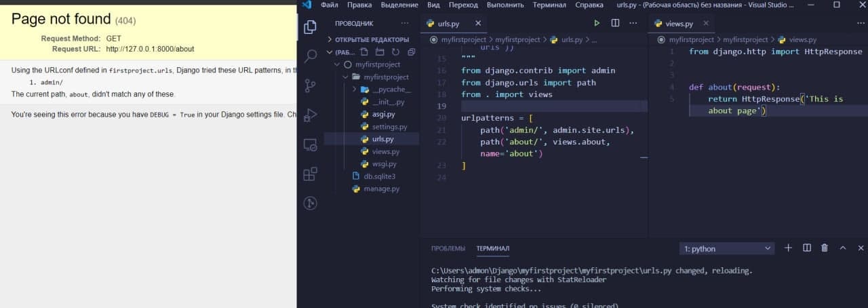868x308 pixels.
Task: Open the Remote Explorer view
Action: (x=311, y=145)
